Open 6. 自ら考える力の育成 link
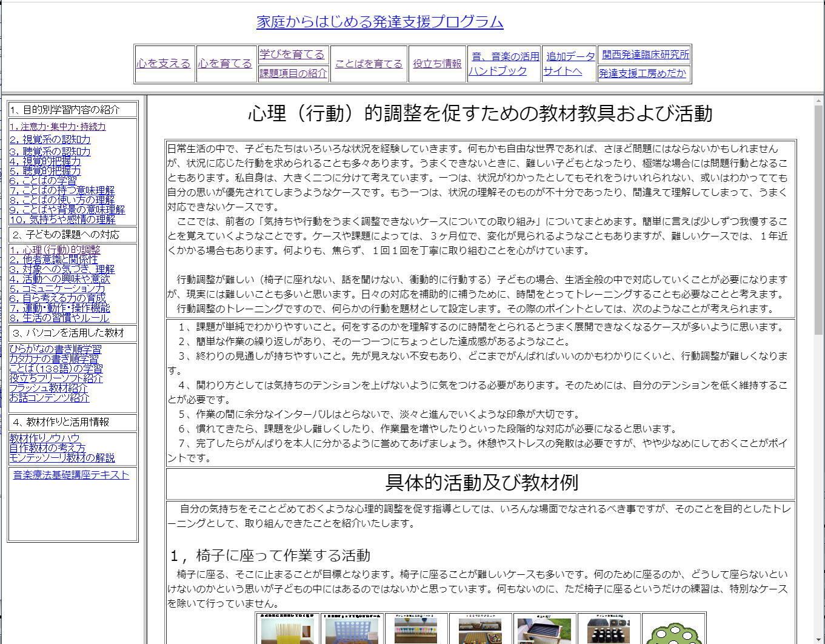This screenshot has width=825, height=644. (58, 298)
